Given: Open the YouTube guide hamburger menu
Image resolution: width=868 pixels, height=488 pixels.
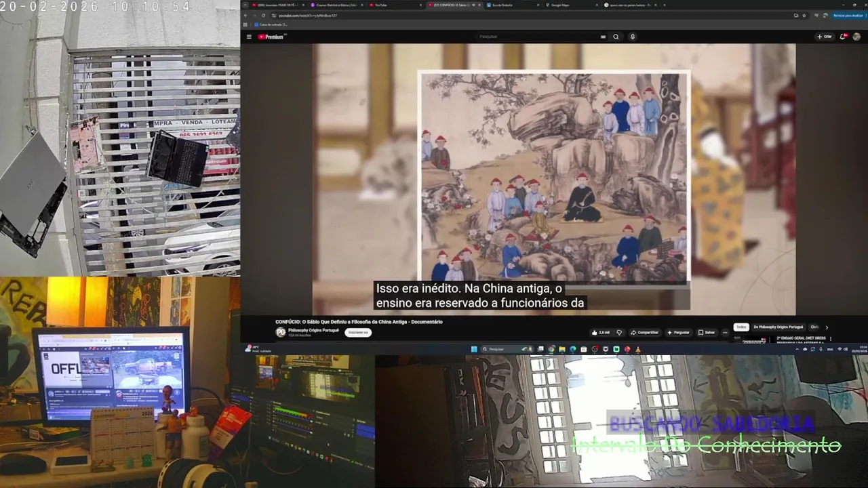Looking at the screenshot, I should 249,37.
